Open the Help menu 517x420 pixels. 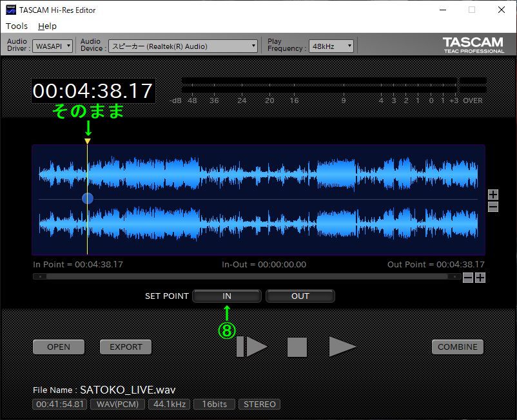[x=47, y=26]
